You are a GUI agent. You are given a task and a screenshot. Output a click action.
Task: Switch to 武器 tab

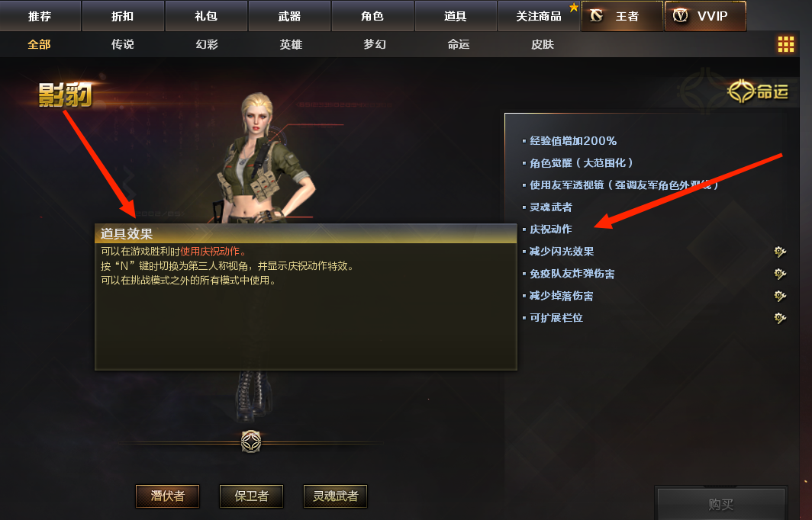(x=289, y=16)
